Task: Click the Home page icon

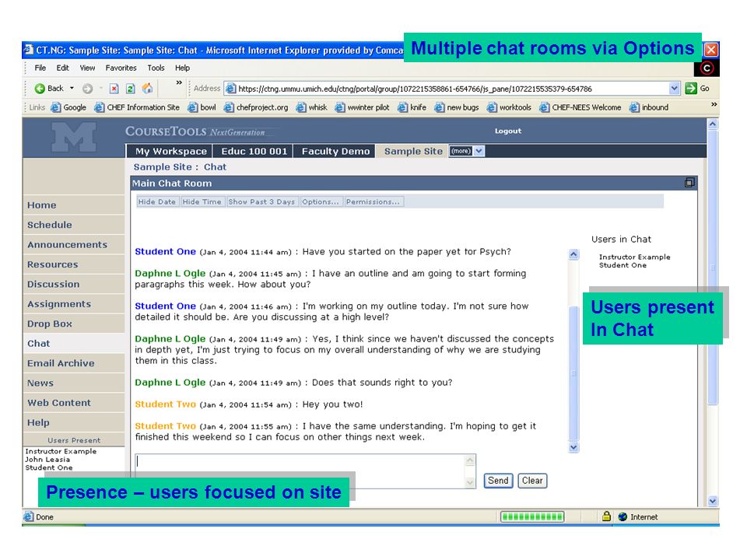Action: 147,89
